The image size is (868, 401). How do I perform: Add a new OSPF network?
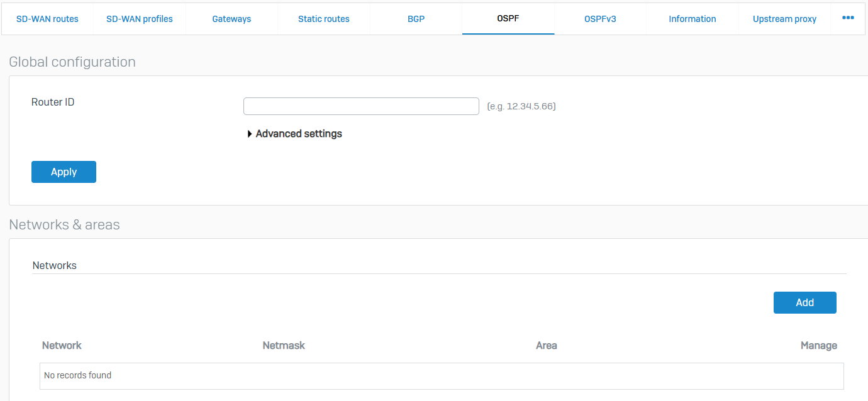[x=804, y=302]
